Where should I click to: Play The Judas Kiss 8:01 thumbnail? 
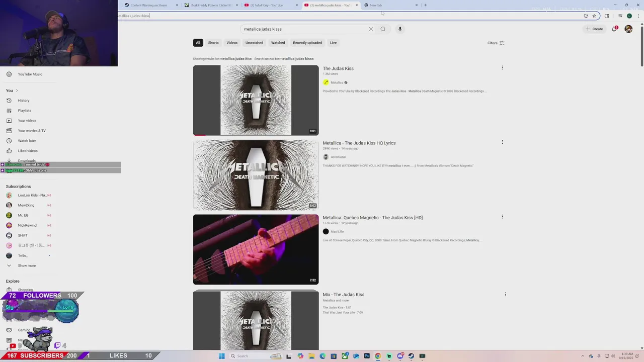(x=256, y=101)
